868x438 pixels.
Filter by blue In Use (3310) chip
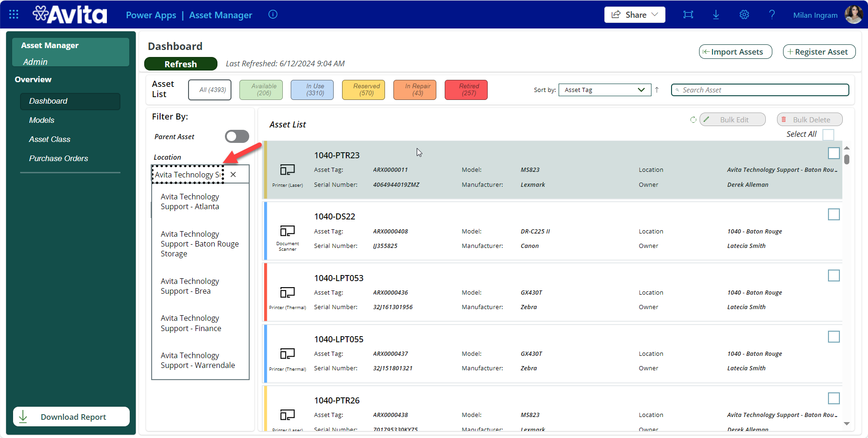click(312, 90)
